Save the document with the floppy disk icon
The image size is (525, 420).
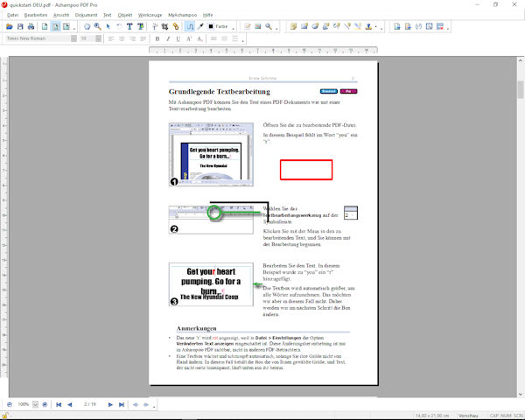(x=20, y=26)
